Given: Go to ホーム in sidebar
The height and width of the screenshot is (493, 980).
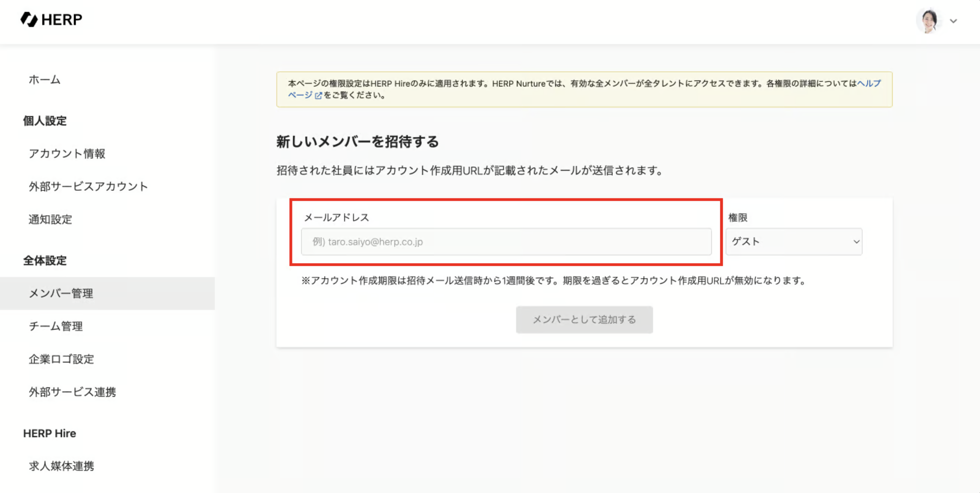Looking at the screenshot, I should [x=45, y=80].
